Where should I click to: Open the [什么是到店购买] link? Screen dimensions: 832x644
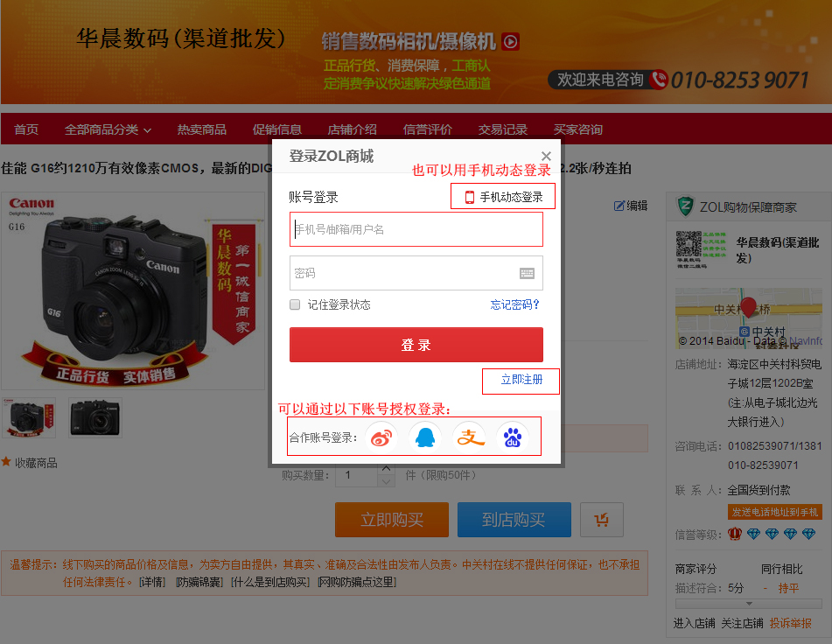tap(270, 582)
